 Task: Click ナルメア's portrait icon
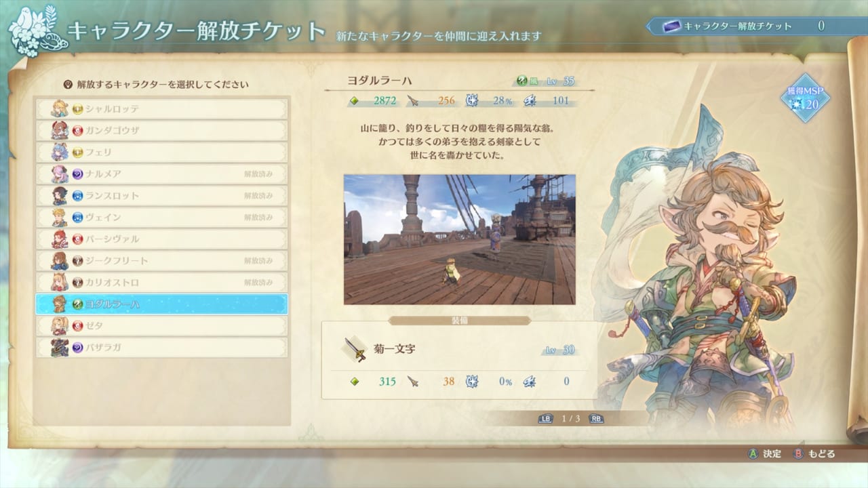point(60,174)
